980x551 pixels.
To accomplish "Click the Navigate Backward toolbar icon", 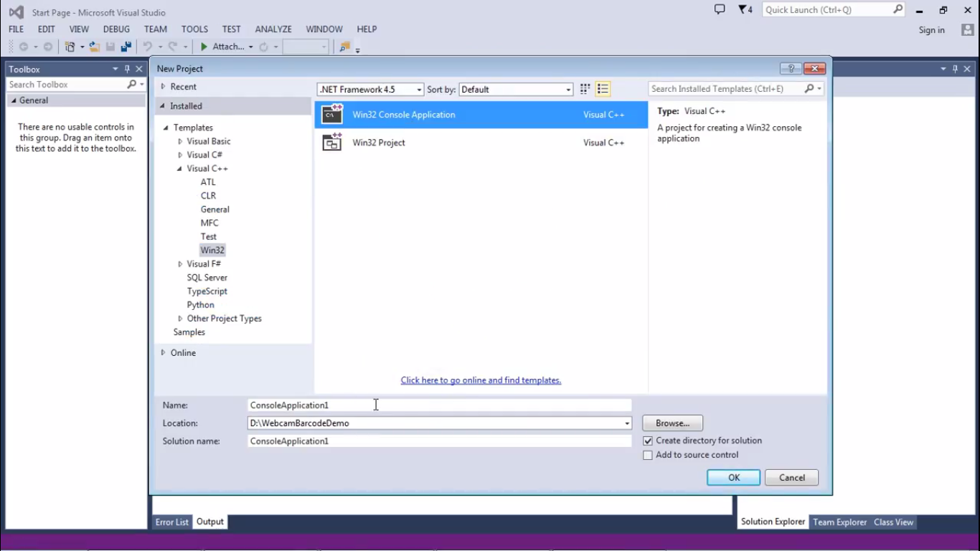I will tap(24, 47).
